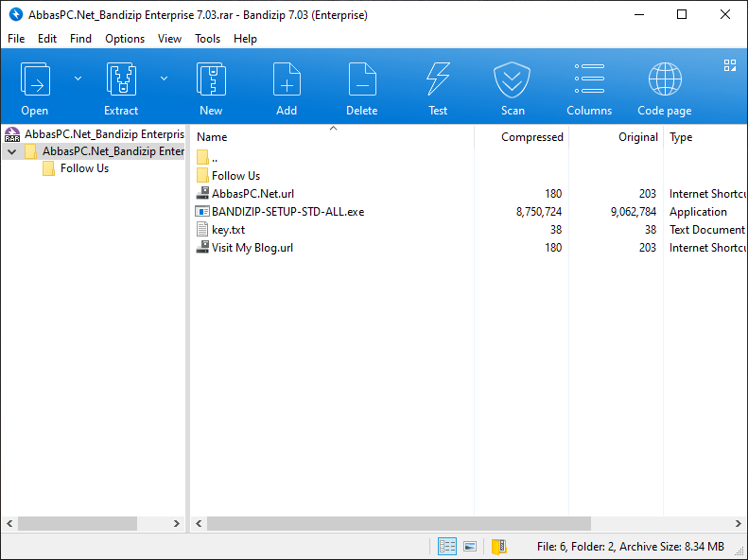Minimize the Bandizip window
This screenshot has width=748, height=560.
point(639,14)
